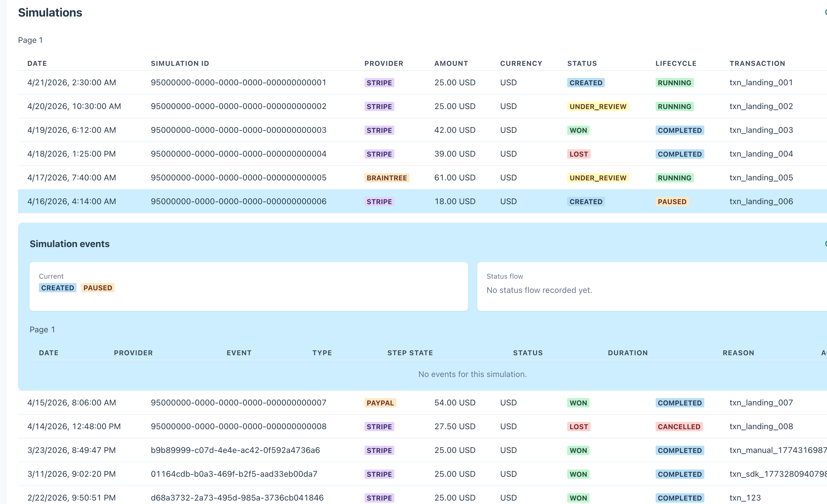827x504 pixels.
Task: Click the REASON column header
Action: (738, 353)
